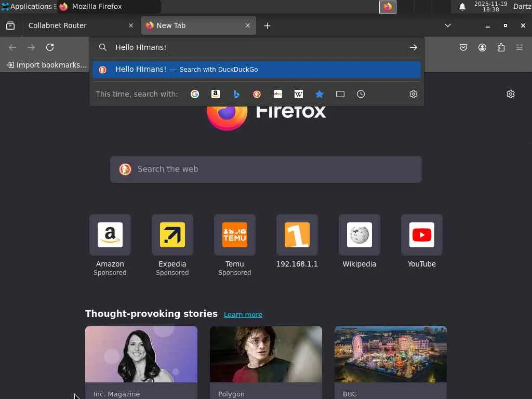Search this time with DuckDuckGo icon
532x399 pixels.
tap(257, 94)
